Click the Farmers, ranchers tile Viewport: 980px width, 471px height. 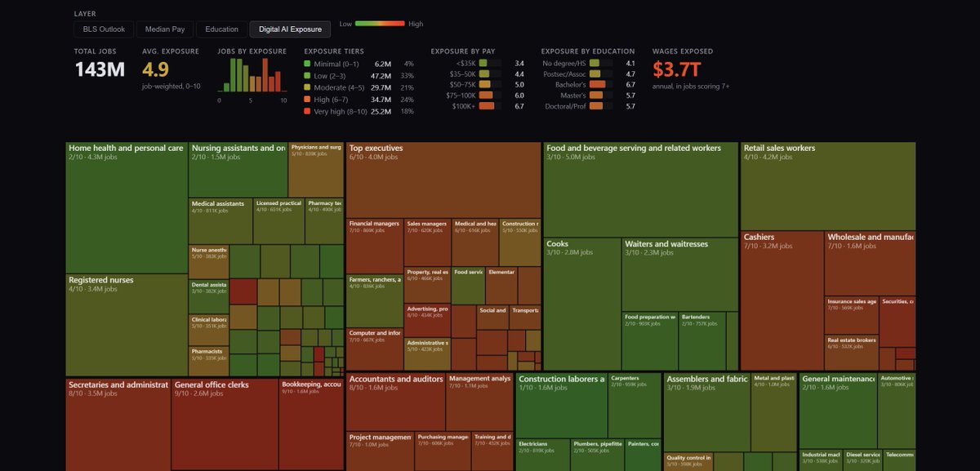(x=375, y=300)
